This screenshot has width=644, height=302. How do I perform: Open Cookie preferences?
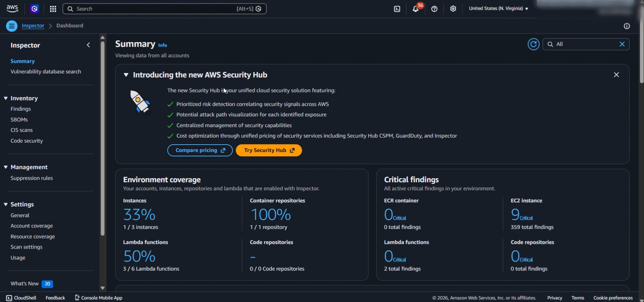(x=613, y=298)
